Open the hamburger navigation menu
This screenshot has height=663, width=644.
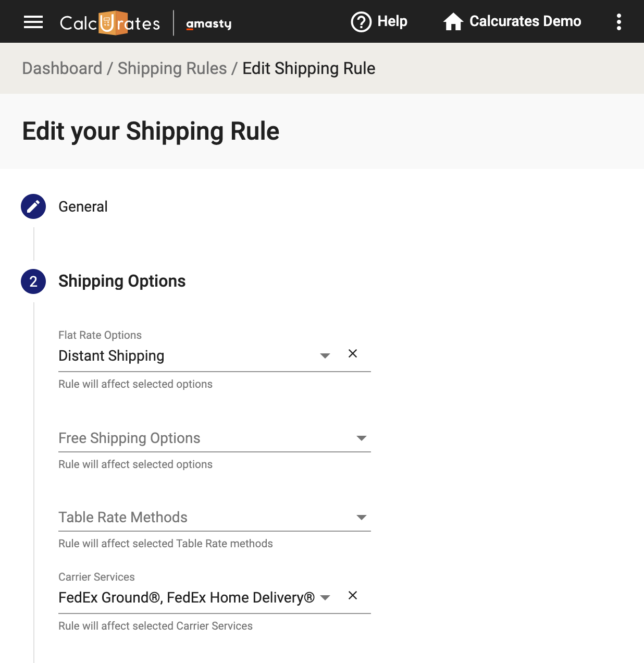click(33, 22)
